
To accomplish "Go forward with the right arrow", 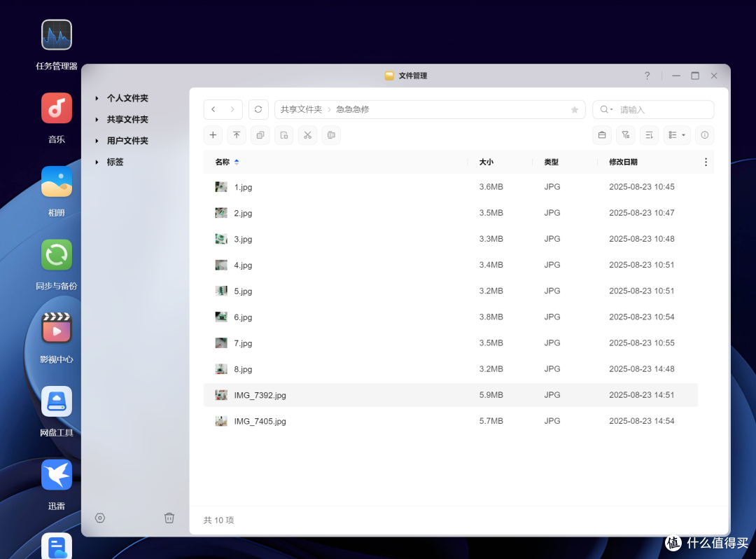I will pos(232,109).
